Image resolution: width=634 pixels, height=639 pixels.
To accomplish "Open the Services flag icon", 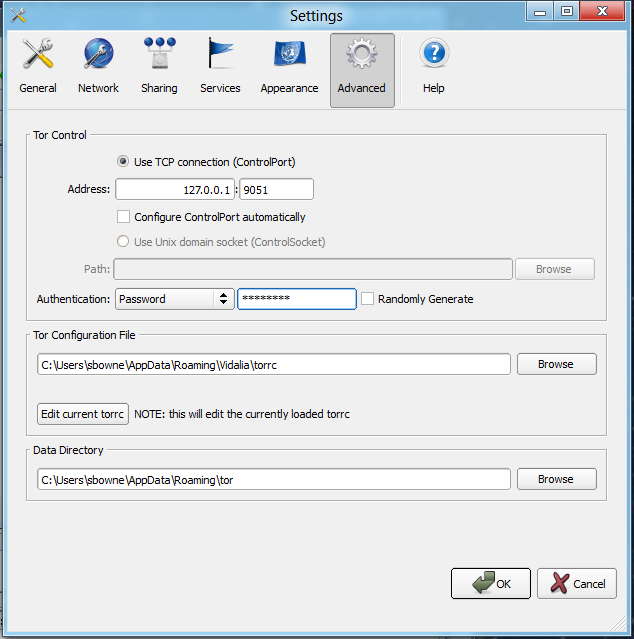I will (220, 53).
